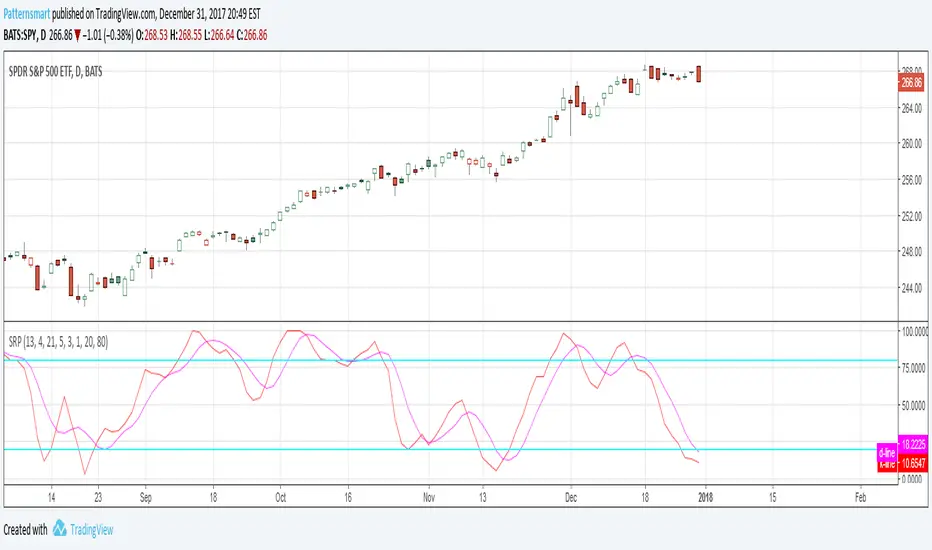The width and height of the screenshot is (932, 550).
Task: Click the 252.00 price axis label
Action: pyautogui.click(x=911, y=216)
